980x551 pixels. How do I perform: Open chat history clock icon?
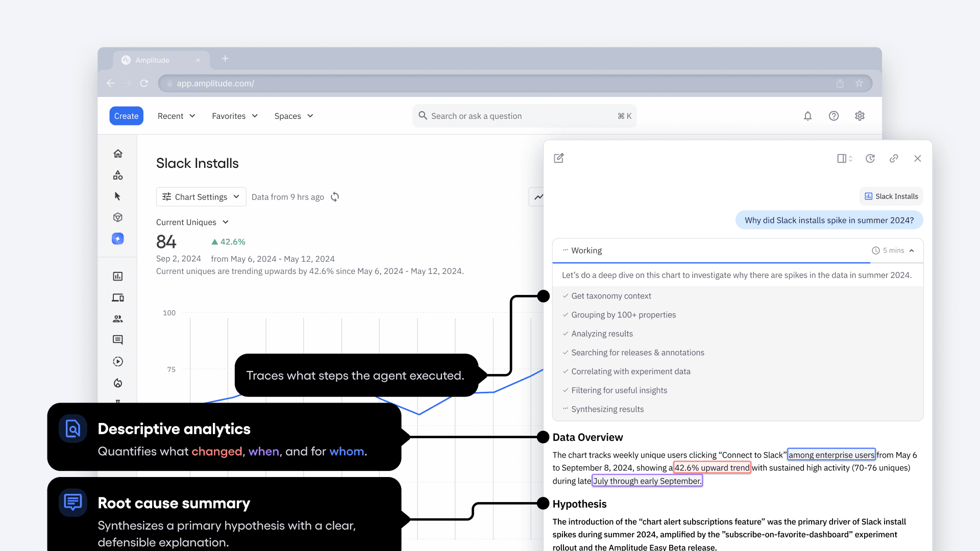pos(870,159)
